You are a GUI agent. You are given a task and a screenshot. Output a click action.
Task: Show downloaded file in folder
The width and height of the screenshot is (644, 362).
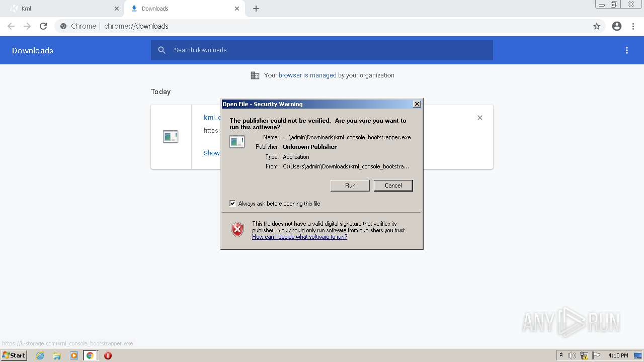point(212,153)
